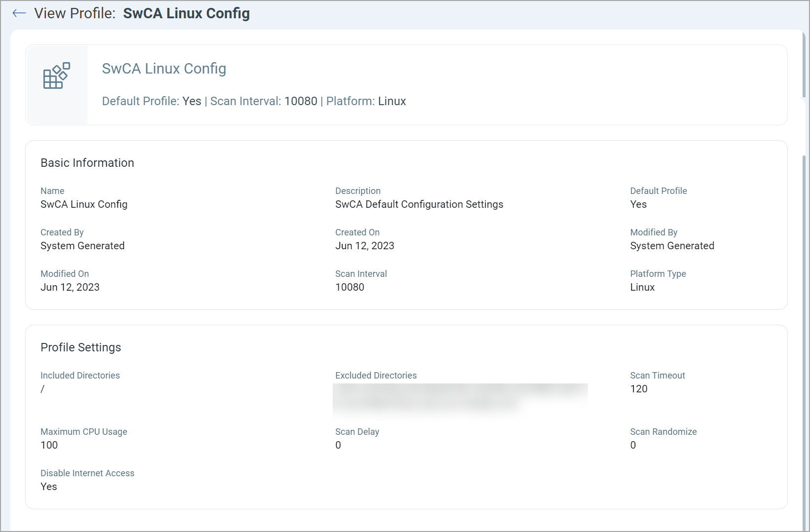Click the blurred Excluded Directories value
Image resolution: width=810 pixels, height=532 pixels.
click(460, 398)
